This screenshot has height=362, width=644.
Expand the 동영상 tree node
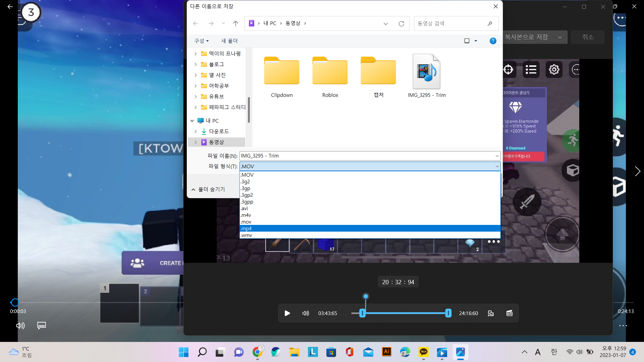[196, 142]
